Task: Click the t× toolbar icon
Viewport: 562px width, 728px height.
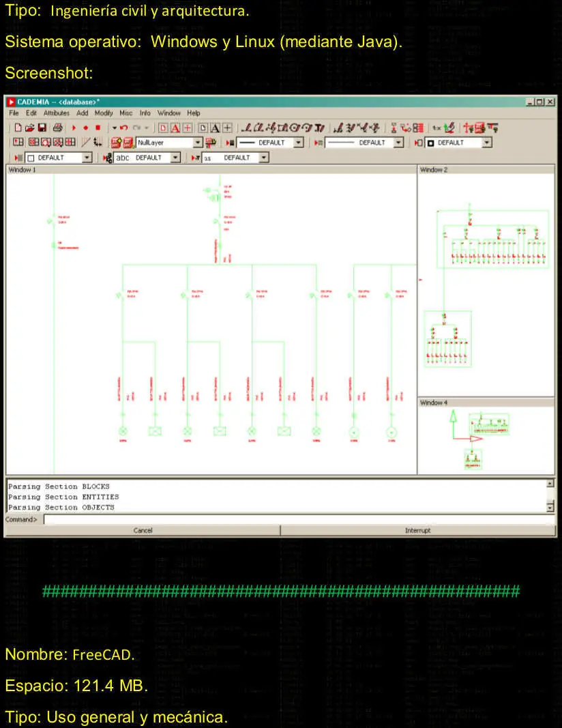Action: (437, 128)
